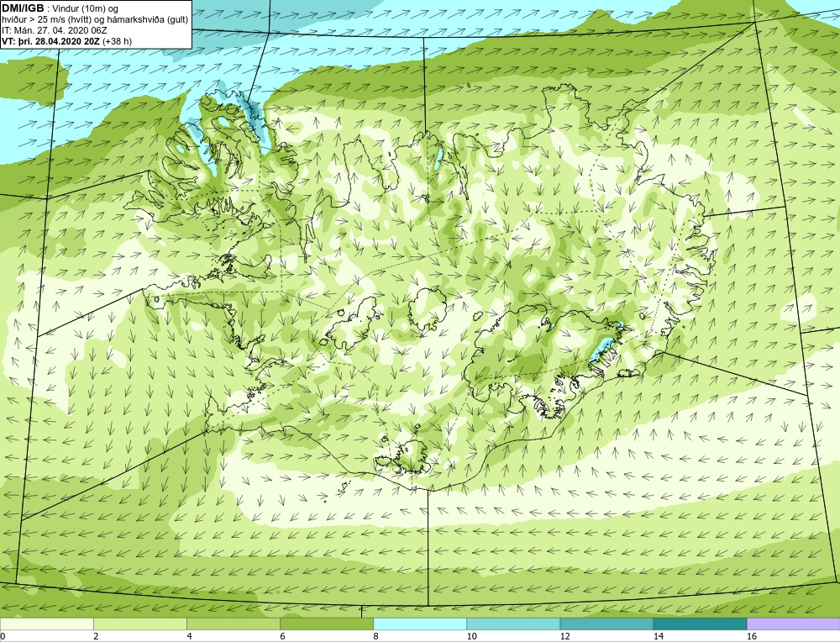Click the 'VT: þri. 28.04.2020 20Z' line
The image size is (840, 642).
click(x=51, y=40)
